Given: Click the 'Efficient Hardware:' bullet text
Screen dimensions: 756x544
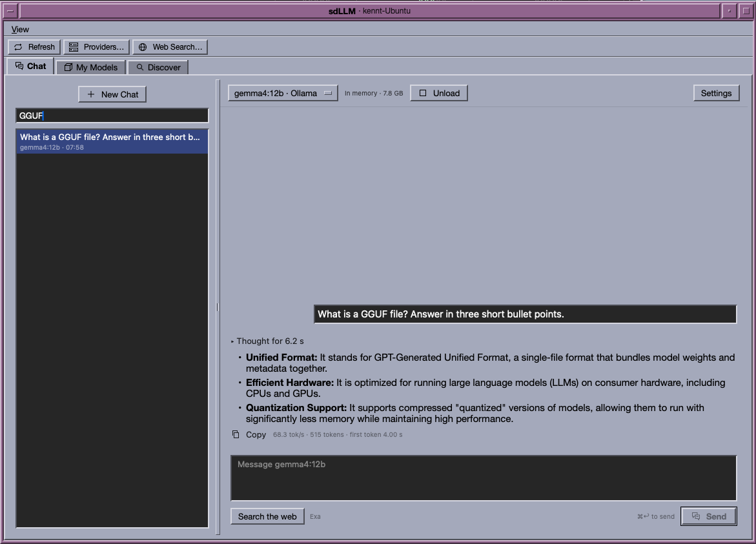Looking at the screenshot, I should click(290, 383).
